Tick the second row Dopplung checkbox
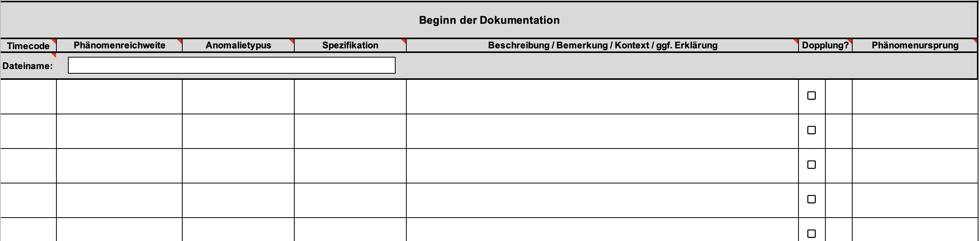This screenshot has width=980, height=241. coord(812,130)
